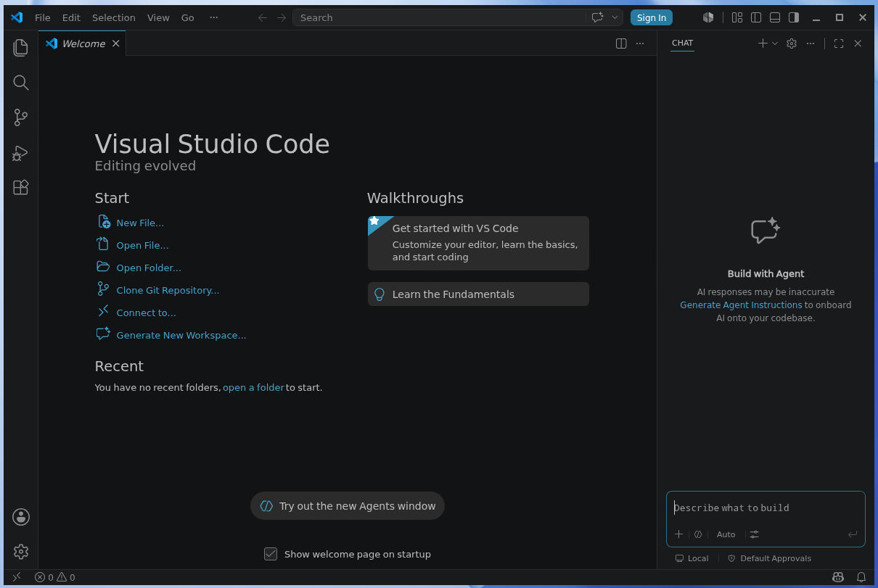
Task: Click Open Folder link
Action: (x=149, y=268)
